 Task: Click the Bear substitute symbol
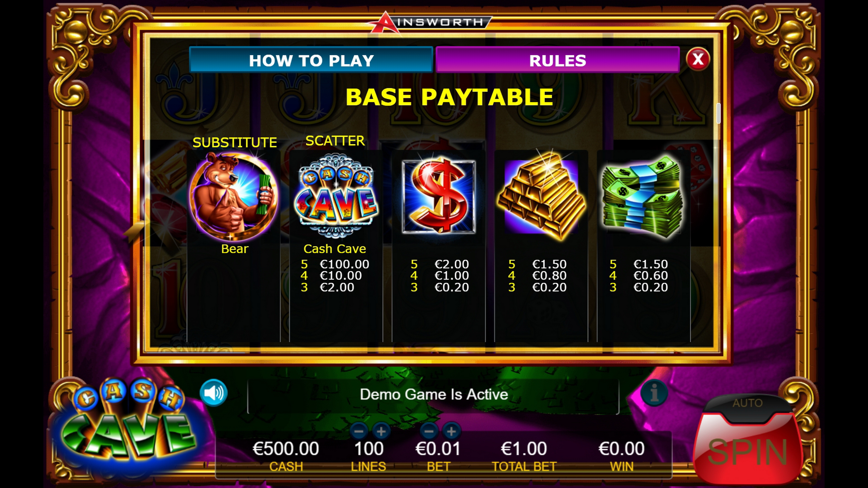(x=234, y=196)
